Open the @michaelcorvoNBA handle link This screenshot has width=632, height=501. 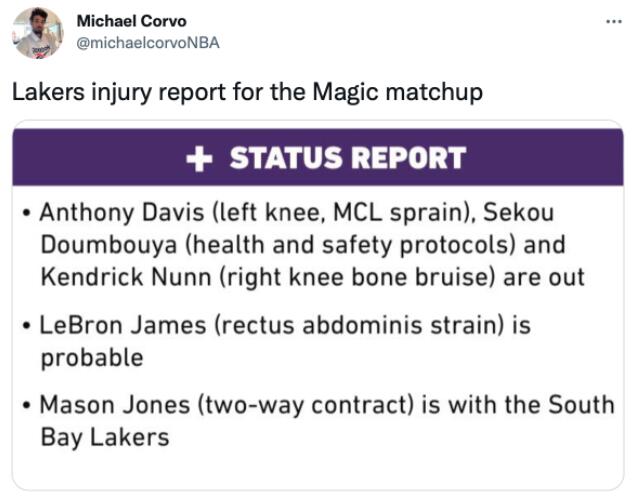click(x=148, y=43)
